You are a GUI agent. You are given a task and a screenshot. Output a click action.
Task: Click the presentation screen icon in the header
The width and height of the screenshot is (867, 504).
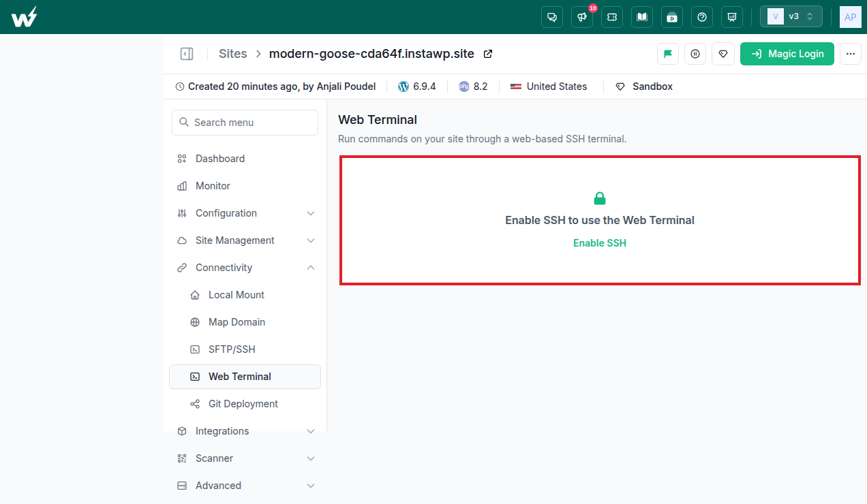coord(732,17)
